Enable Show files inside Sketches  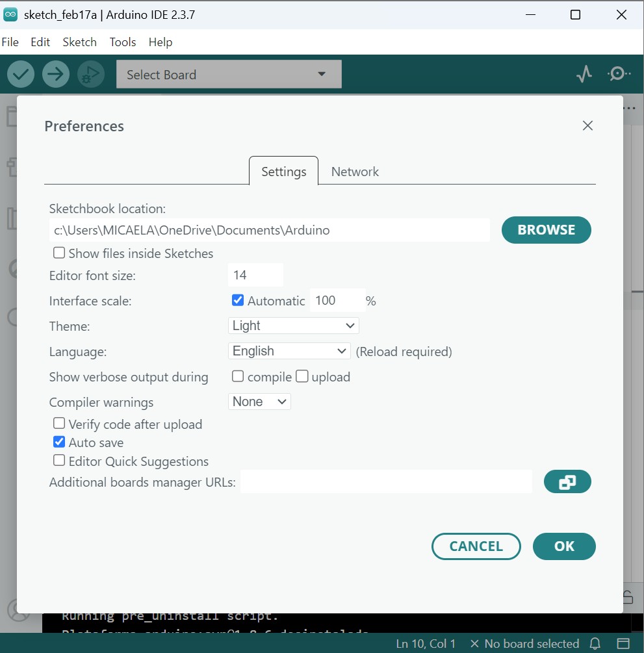[x=59, y=253]
